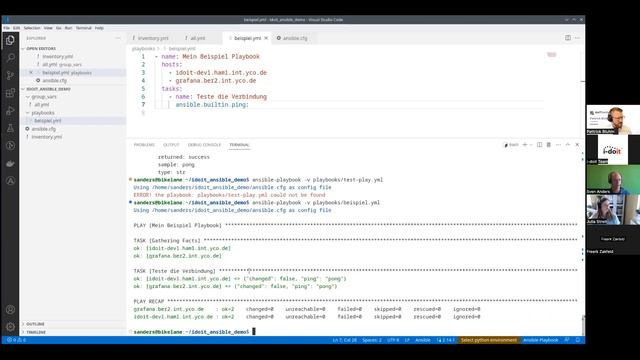Switch to the inventory.yml editor tab
The image size is (640, 360).
pyautogui.click(x=152, y=38)
